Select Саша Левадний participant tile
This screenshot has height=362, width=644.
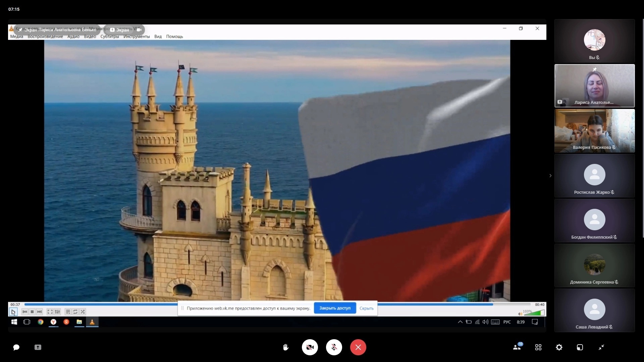595,310
